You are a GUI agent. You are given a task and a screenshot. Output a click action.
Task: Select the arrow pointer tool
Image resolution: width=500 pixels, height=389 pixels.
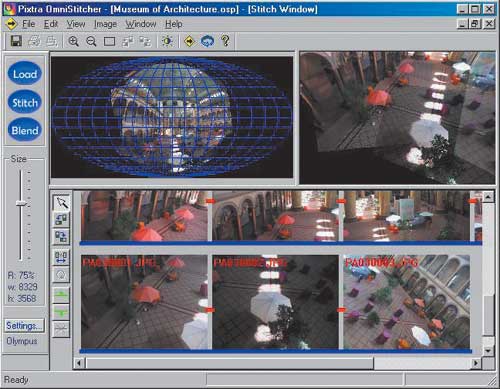click(x=61, y=202)
